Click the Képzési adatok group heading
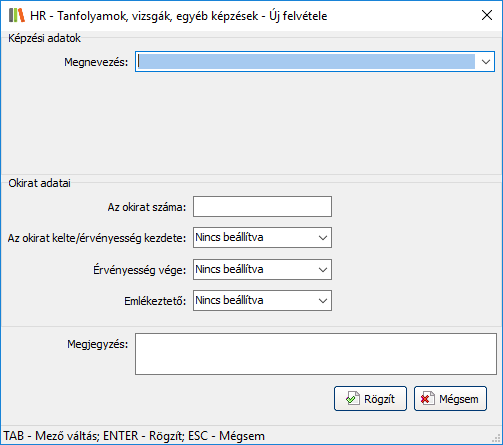Screen dimensions: 503x445 click(x=44, y=38)
